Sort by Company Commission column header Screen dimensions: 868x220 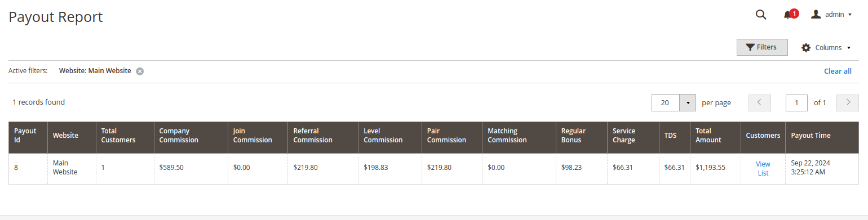coord(191,137)
